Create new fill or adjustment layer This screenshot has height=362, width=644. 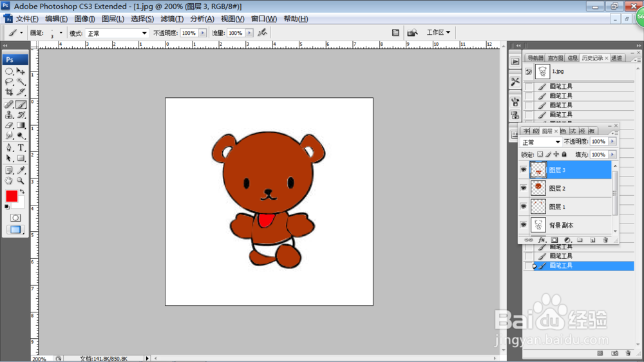pos(567,240)
